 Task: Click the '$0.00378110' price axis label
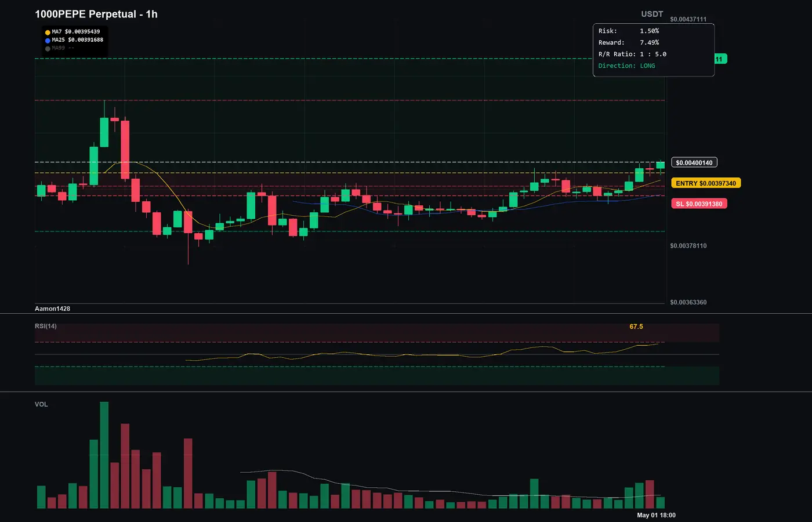pos(688,246)
